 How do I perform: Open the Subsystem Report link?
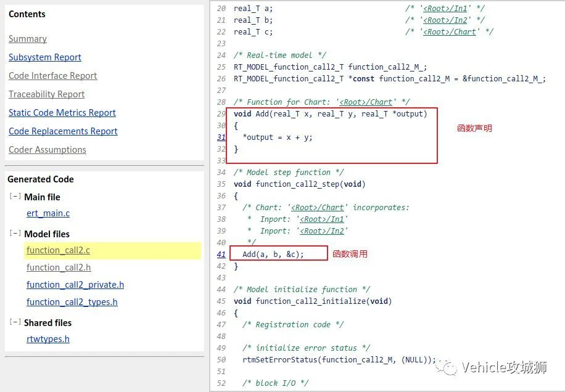pos(45,57)
